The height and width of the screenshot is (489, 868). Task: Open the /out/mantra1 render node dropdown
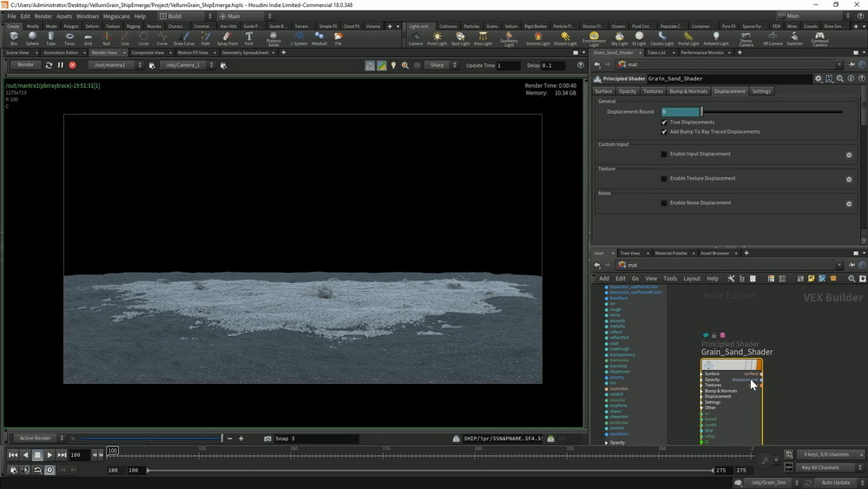[115, 65]
